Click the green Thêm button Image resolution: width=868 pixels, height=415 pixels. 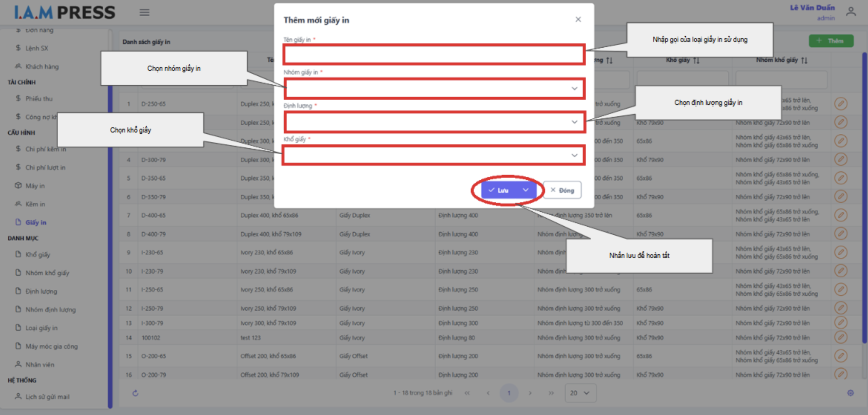pyautogui.click(x=831, y=41)
